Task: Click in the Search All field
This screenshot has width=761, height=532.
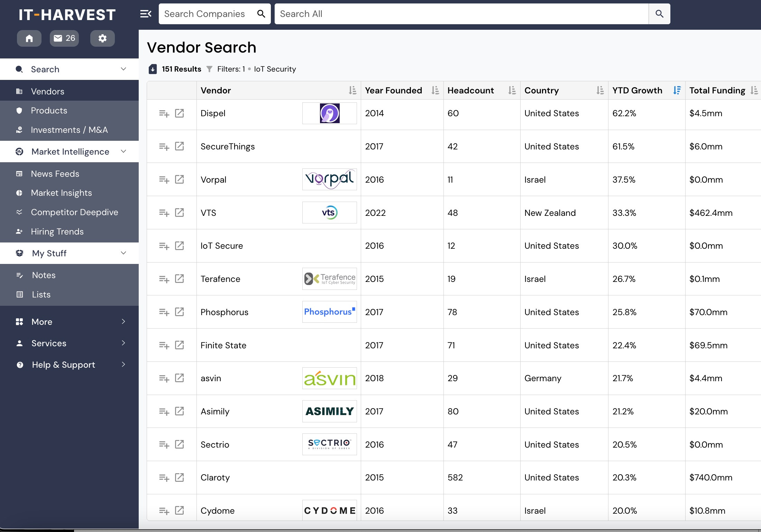Action: [461, 14]
